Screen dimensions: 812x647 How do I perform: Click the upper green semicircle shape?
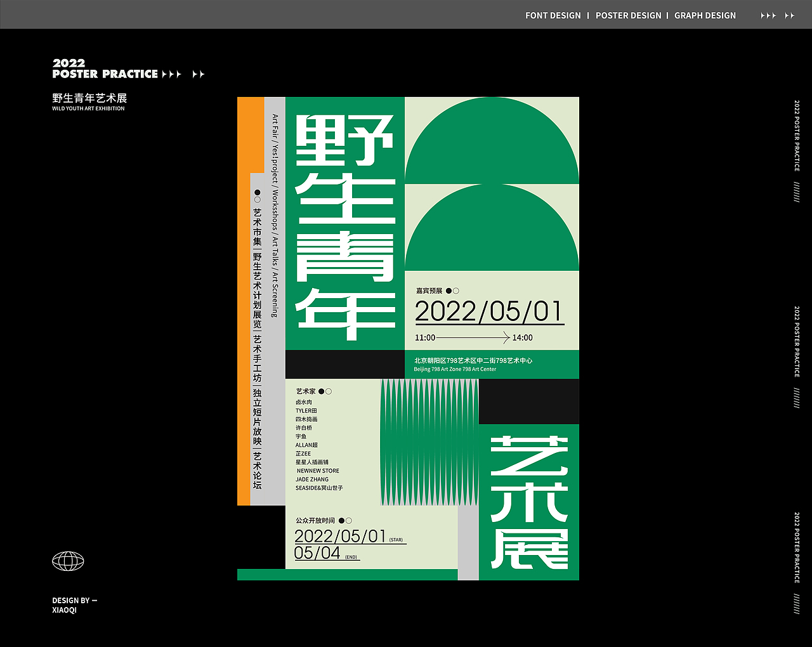(x=492, y=140)
